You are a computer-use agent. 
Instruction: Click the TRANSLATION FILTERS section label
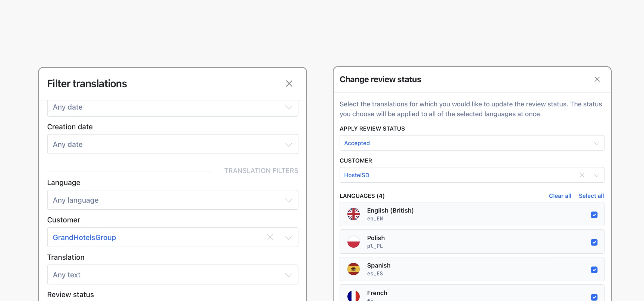tap(261, 171)
